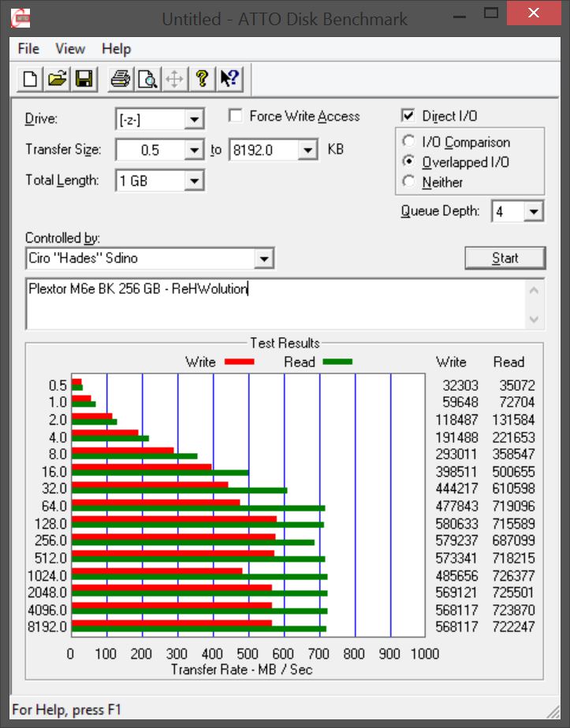Expand the Queue Depth dropdown
This screenshot has width=570, height=728.
[x=533, y=212]
